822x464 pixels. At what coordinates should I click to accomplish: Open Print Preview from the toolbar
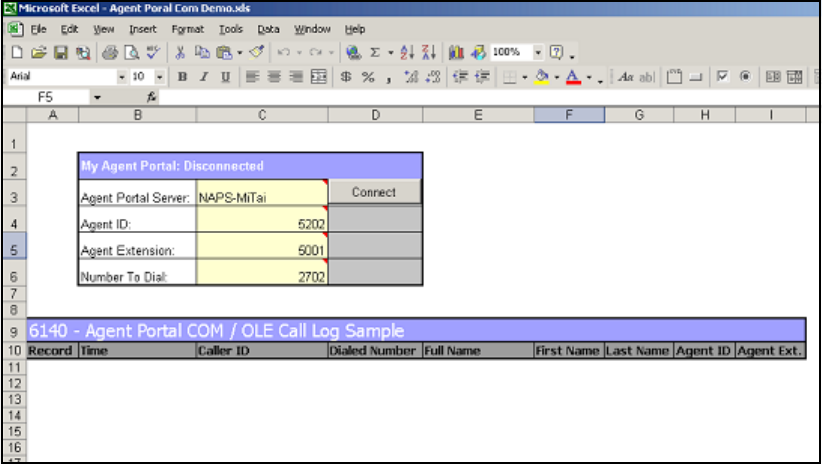131,52
